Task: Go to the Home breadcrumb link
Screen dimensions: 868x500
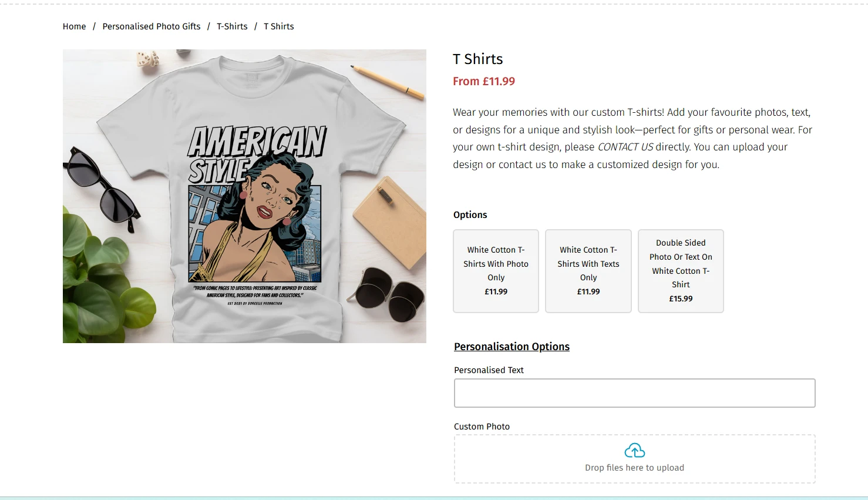Action: click(x=74, y=26)
